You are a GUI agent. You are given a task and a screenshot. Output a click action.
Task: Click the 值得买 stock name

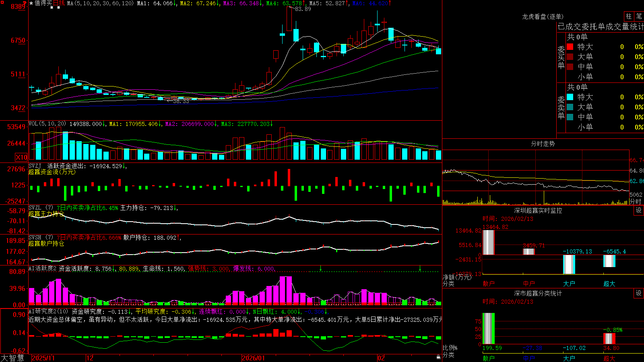pyautogui.click(x=43, y=3)
